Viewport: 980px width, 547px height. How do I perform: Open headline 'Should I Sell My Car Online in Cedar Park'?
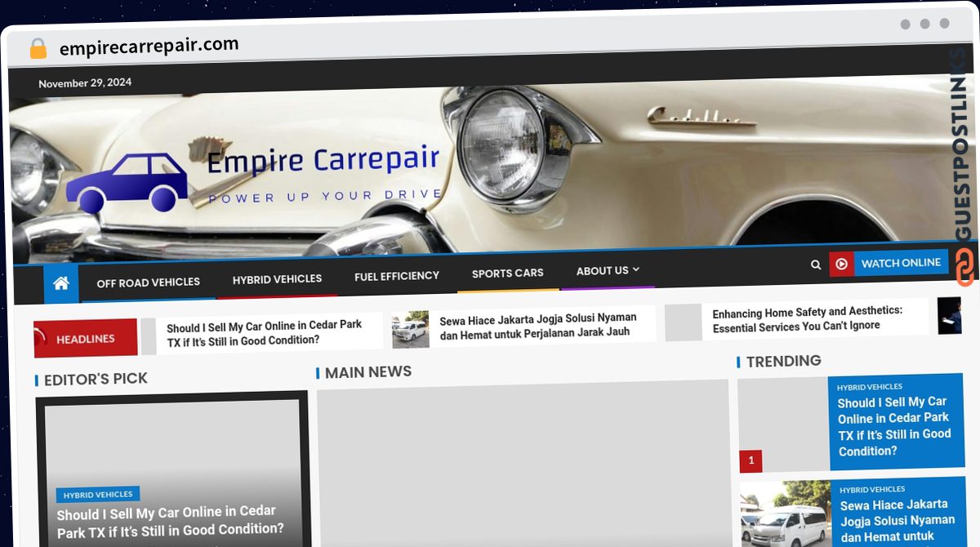265,332
